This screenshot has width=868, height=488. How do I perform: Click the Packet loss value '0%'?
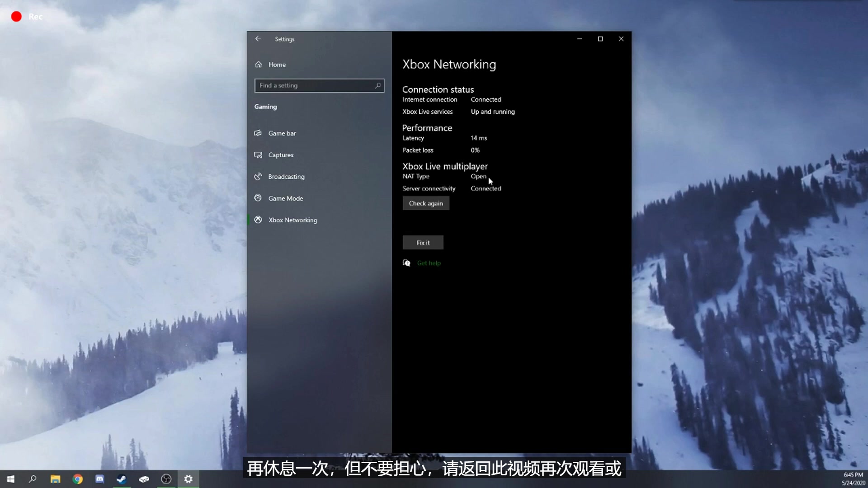point(475,150)
